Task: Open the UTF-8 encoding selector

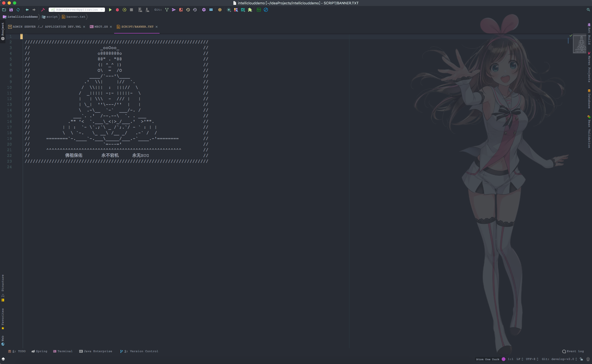Action: pyautogui.click(x=532, y=359)
